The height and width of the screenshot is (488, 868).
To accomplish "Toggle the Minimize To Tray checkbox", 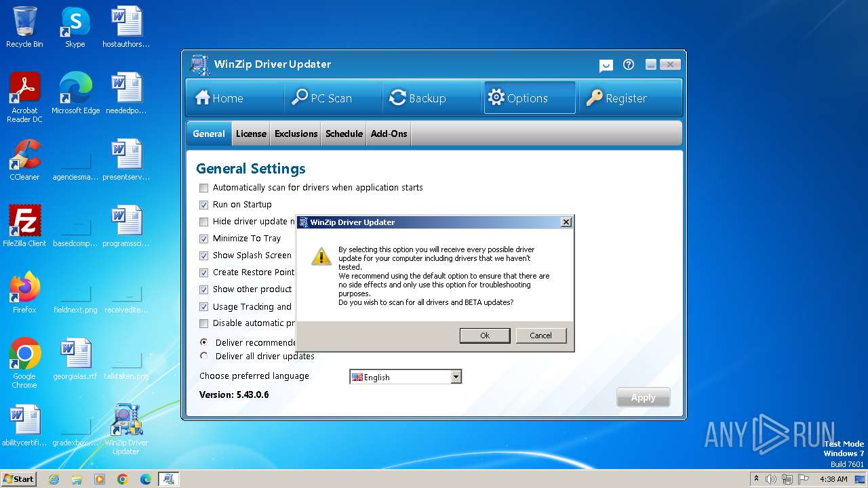I will [203, 239].
